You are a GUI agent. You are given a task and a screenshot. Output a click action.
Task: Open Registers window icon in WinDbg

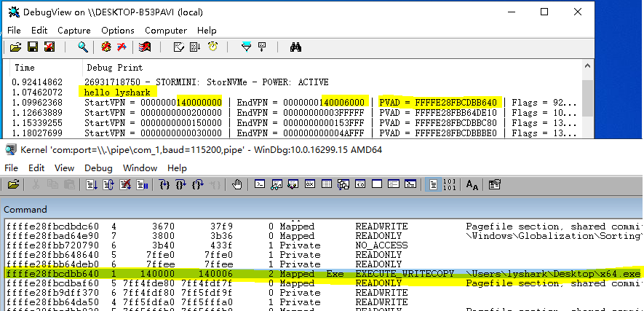(310, 184)
